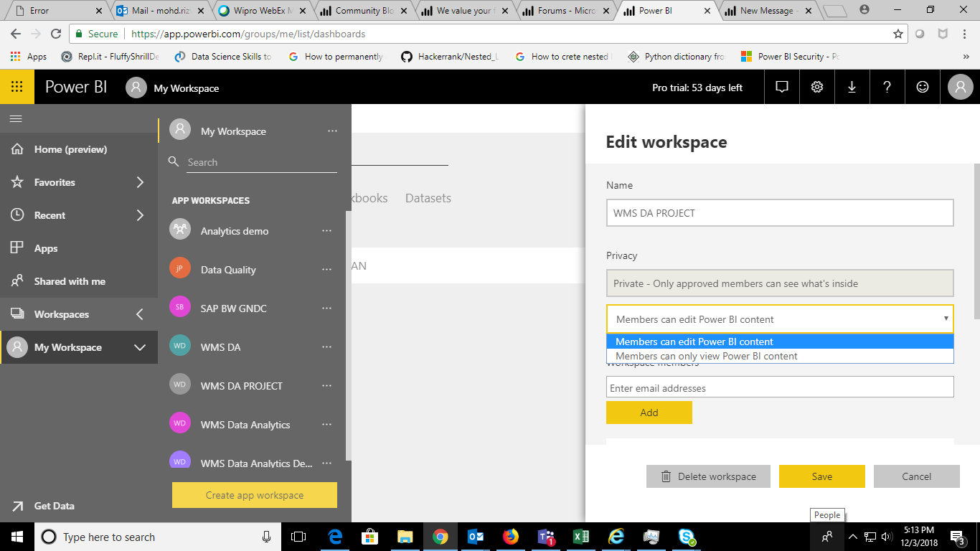This screenshot has height=551, width=980.
Task: Expand the Recent flyout chevron
Action: (140, 215)
